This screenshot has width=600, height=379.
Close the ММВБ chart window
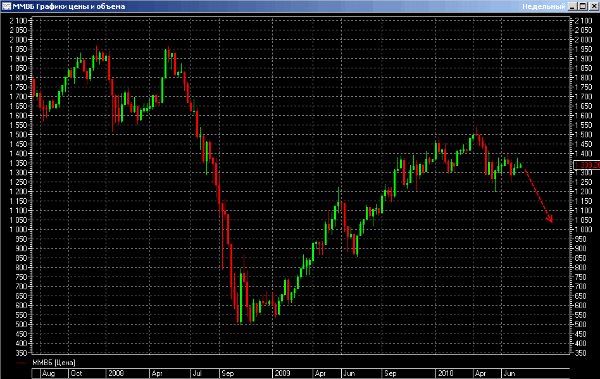[x=593, y=7]
